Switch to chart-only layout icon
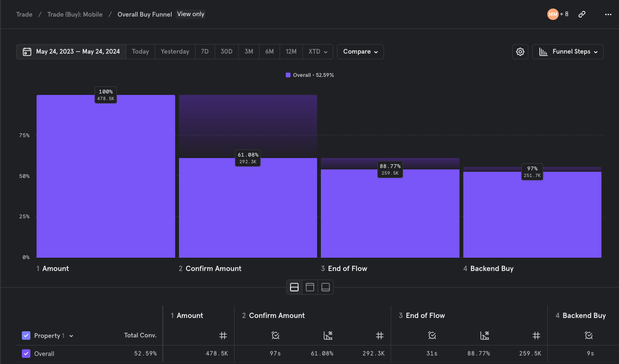 pos(310,287)
